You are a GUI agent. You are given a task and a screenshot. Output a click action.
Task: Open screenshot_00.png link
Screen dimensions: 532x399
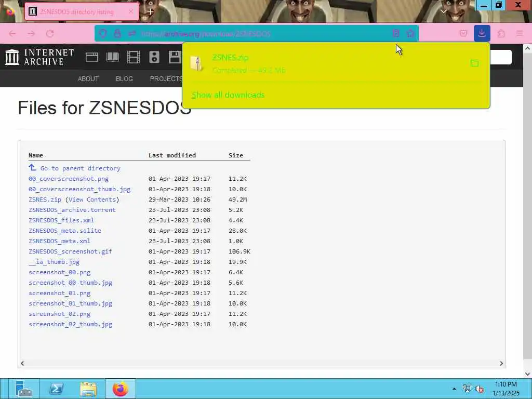coord(59,272)
